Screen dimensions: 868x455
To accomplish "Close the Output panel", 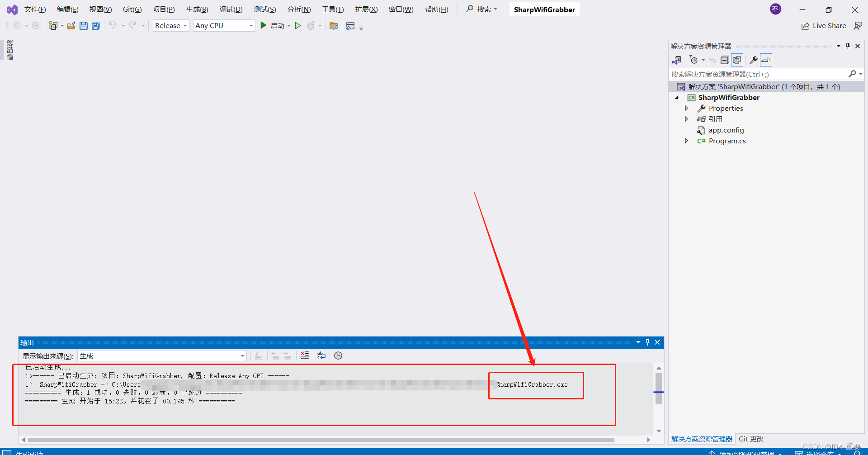I will (657, 342).
